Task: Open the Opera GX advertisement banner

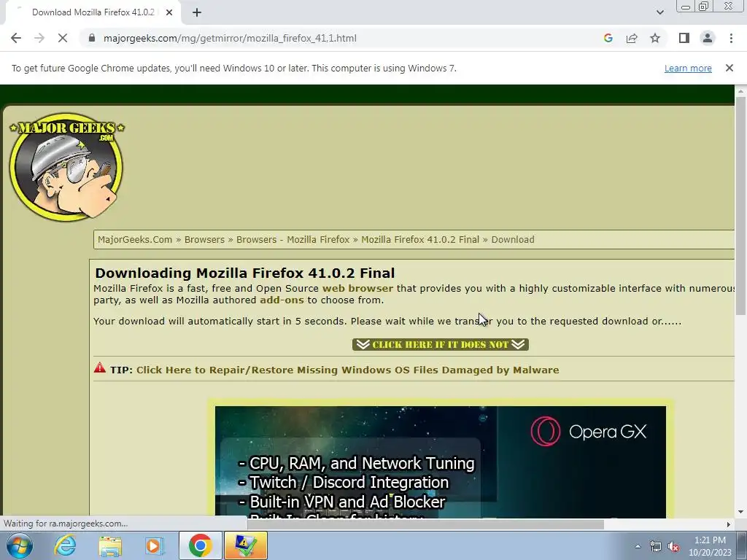Action: pyautogui.click(x=440, y=461)
